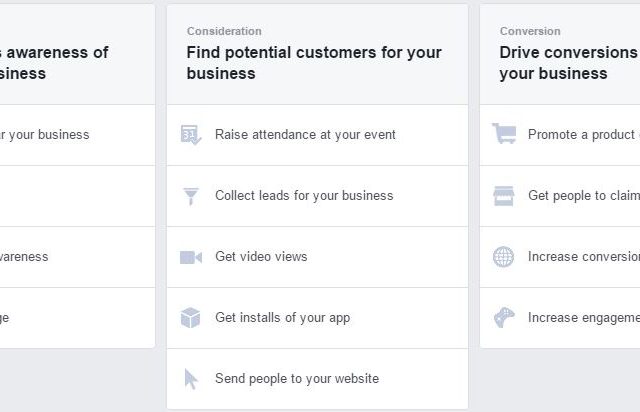Click the game controller icon for app engagement
The height and width of the screenshot is (412, 640).
click(x=504, y=317)
